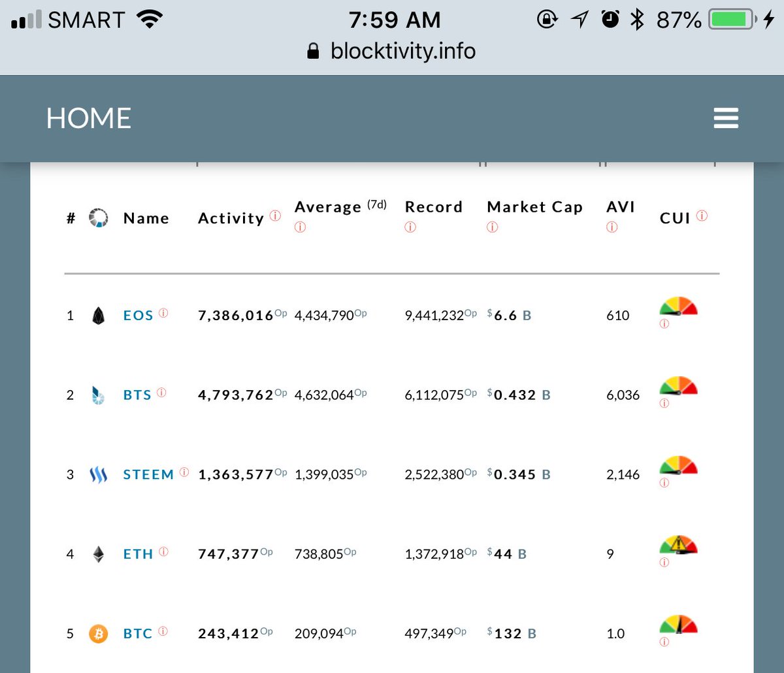Open info icon beside BTS name

tap(161, 392)
